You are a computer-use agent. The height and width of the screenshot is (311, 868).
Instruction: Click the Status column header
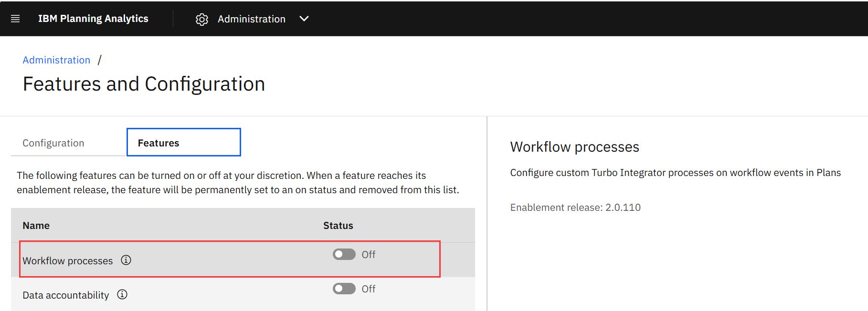click(x=338, y=226)
